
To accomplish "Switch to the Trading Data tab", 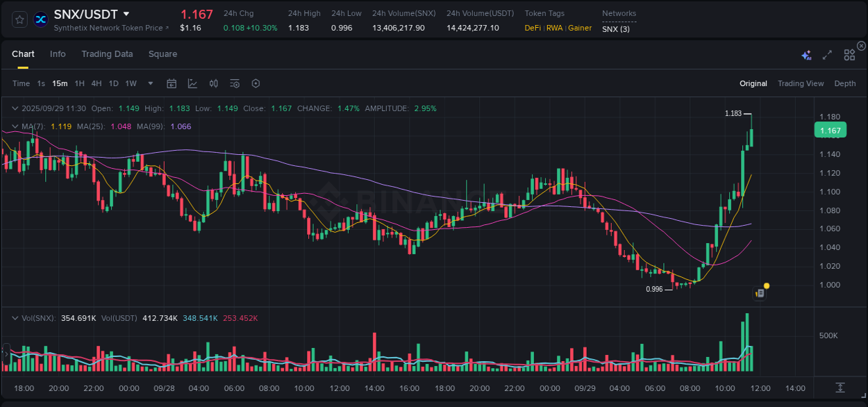I will pos(107,53).
